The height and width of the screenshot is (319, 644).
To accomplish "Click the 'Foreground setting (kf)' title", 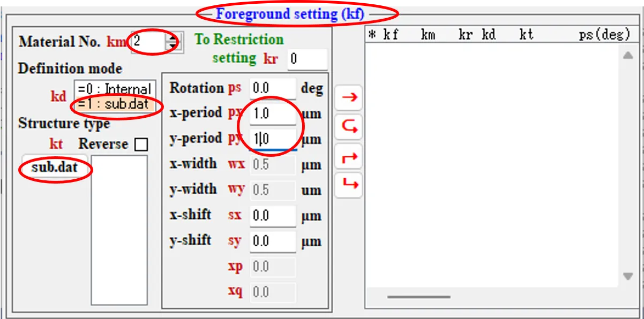I will pos(290,14).
